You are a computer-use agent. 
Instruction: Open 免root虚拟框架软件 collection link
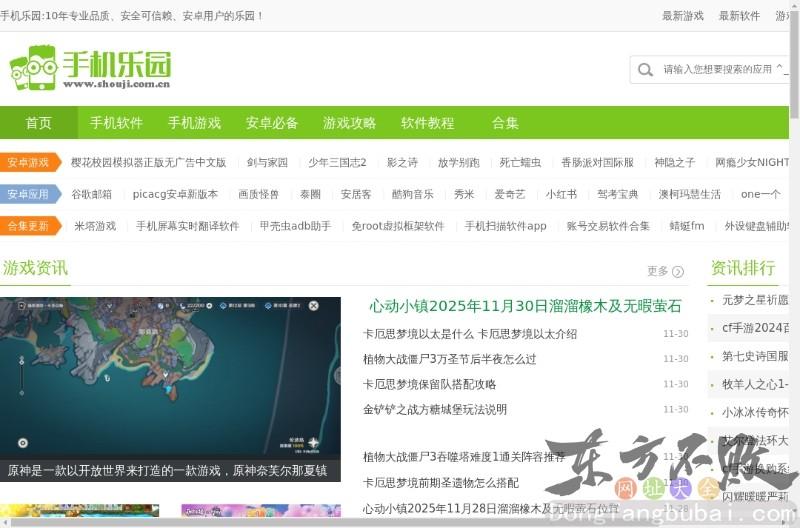tap(398, 226)
